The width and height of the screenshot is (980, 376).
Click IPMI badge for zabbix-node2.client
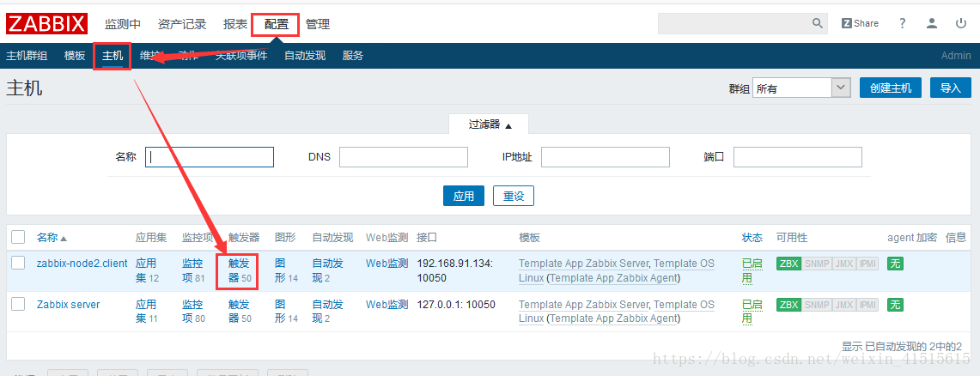[867, 264]
